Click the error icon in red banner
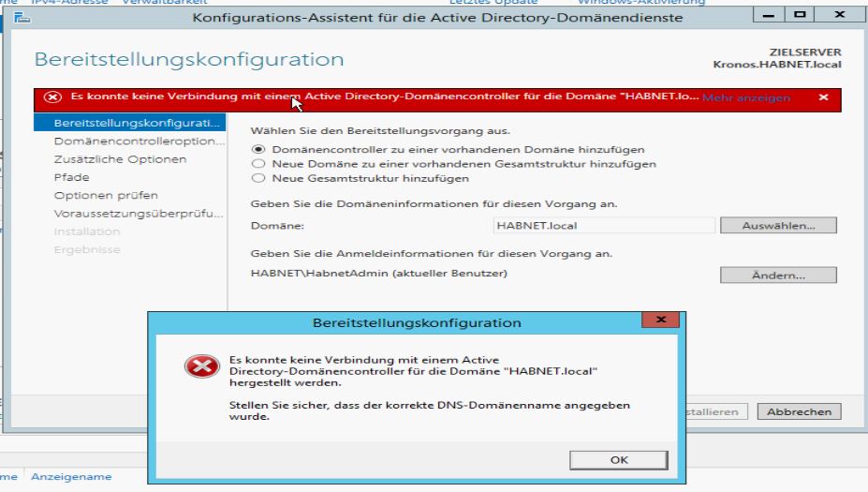868x492 pixels. coord(52,97)
